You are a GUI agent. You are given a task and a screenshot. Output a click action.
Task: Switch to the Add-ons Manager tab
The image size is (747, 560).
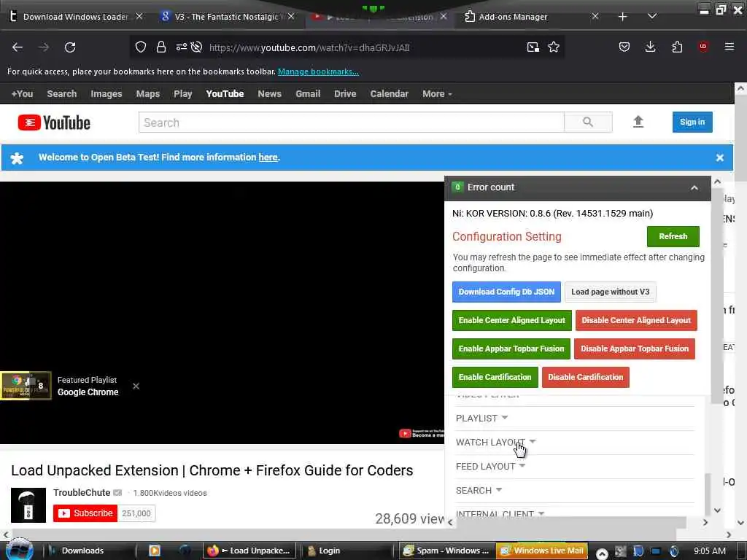(513, 17)
